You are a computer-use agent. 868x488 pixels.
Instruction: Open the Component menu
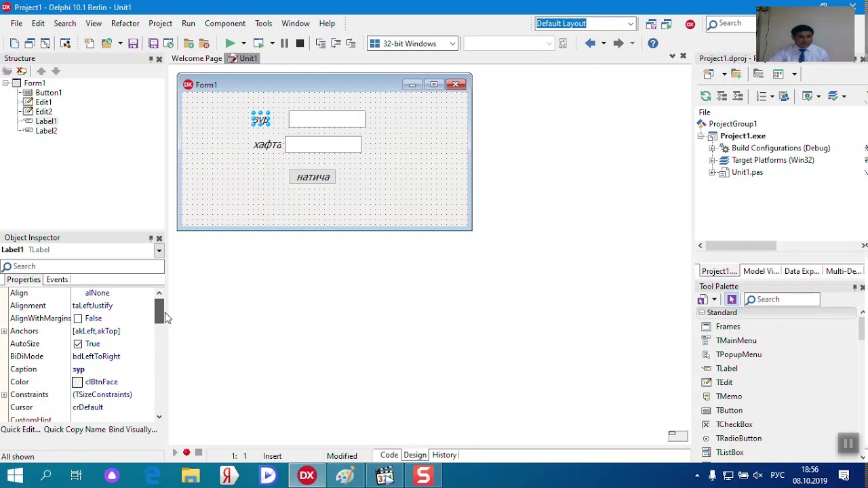tap(224, 23)
